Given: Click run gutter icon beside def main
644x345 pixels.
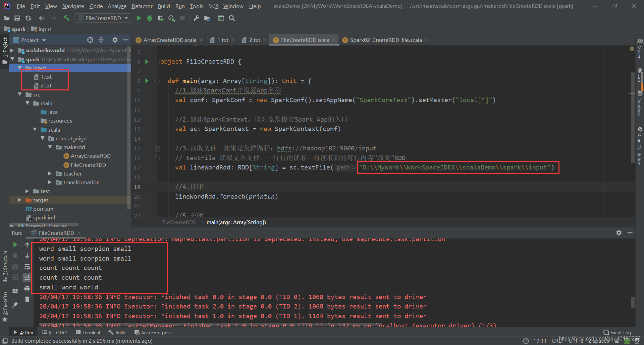Looking at the screenshot, I should tap(147, 81).
